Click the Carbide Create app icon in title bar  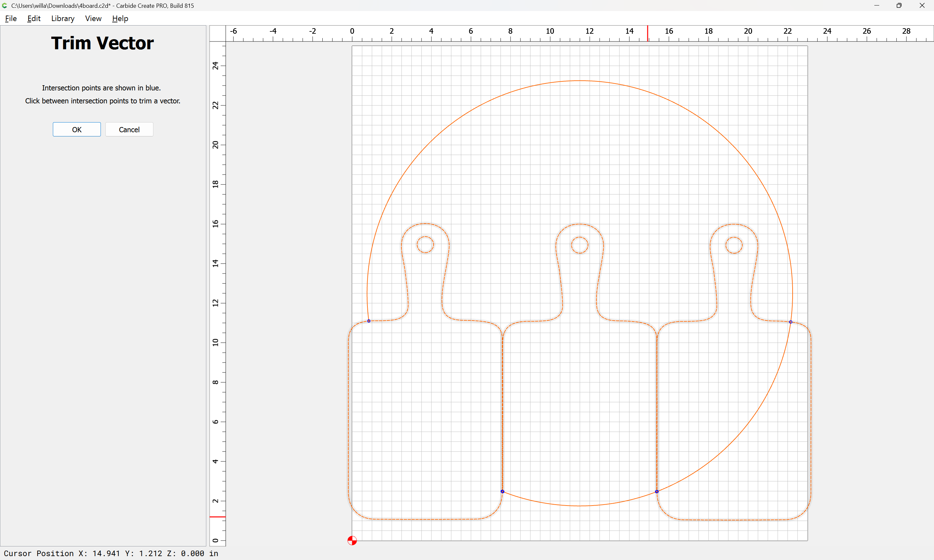point(5,6)
